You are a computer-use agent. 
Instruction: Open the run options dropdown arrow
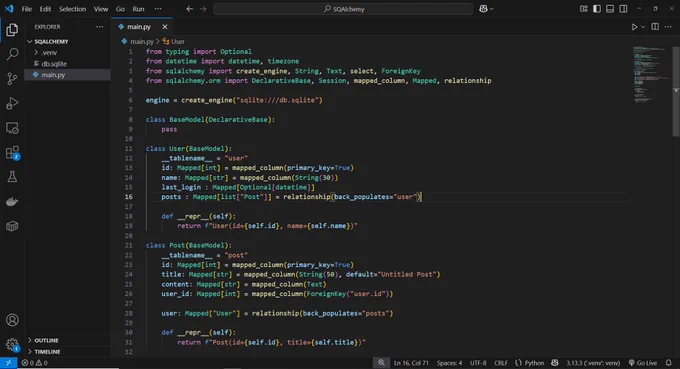643,27
